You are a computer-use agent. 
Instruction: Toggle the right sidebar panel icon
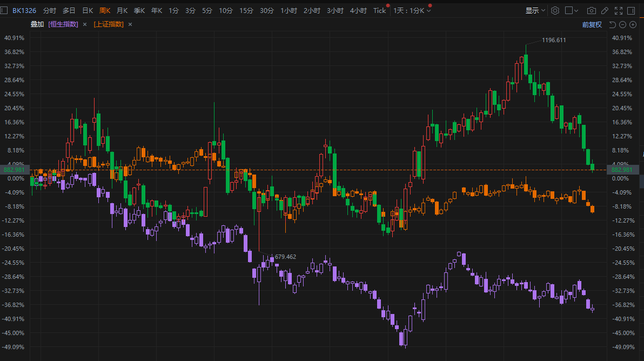click(x=631, y=10)
